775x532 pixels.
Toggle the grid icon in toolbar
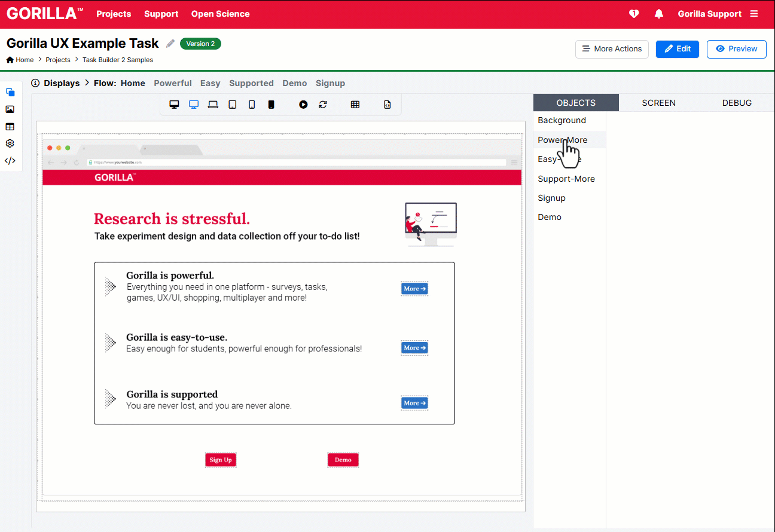click(x=355, y=105)
